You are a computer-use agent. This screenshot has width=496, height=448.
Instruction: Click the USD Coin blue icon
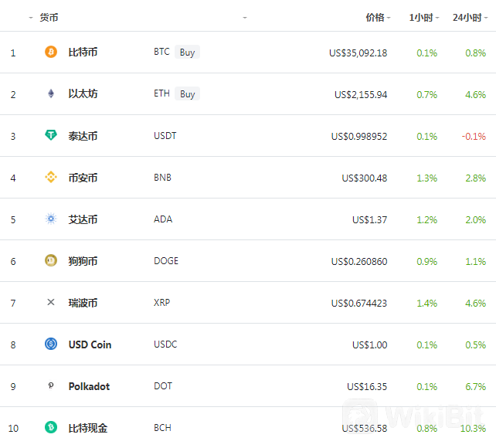point(51,344)
